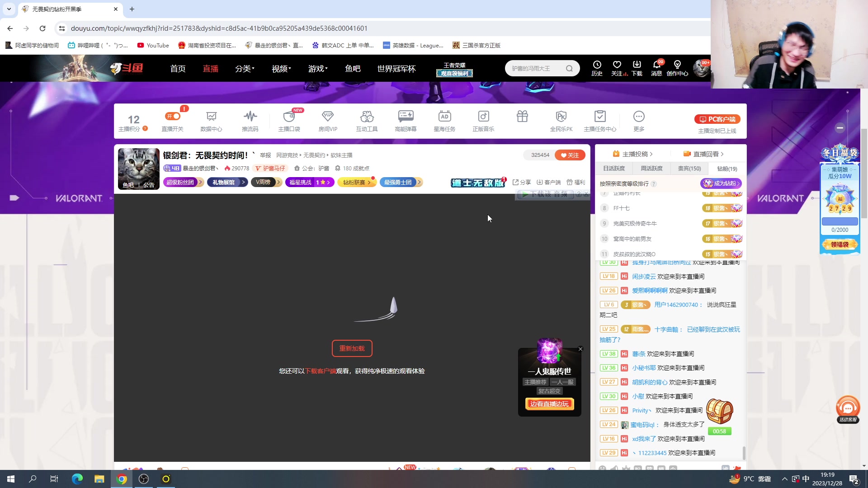The width and height of the screenshot is (868, 488).
Task: Open 主播任务中心 task center icon
Action: (x=600, y=117)
